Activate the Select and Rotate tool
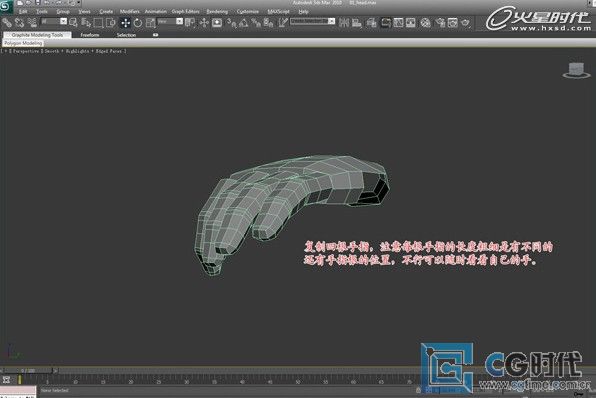 138,23
